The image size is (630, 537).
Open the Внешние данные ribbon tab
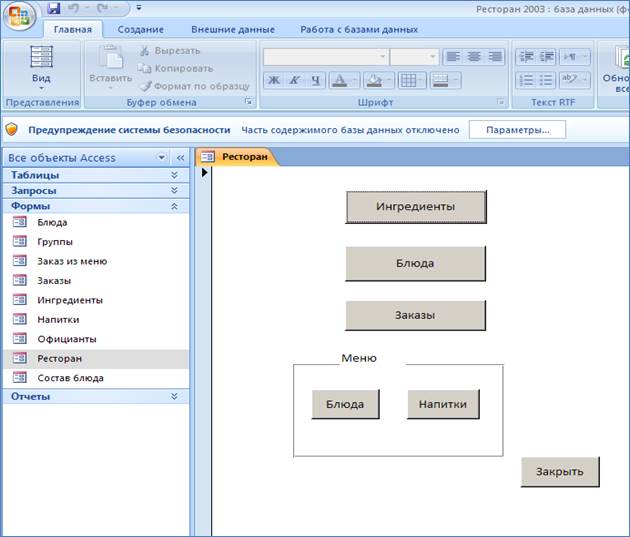click(232, 30)
